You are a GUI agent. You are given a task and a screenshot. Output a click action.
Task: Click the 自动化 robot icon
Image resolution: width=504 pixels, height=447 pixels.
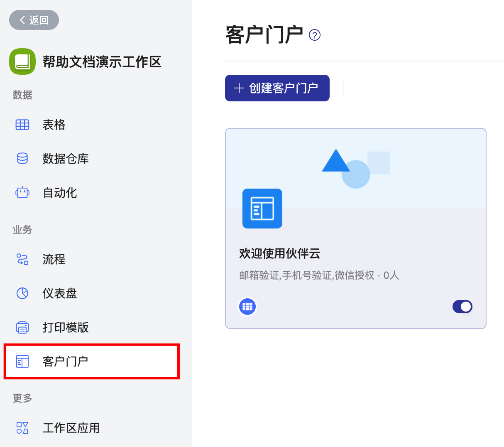tap(22, 192)
